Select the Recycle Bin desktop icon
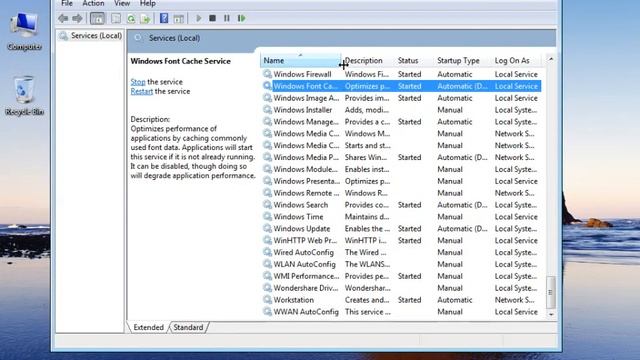 [x=24, y=96]
